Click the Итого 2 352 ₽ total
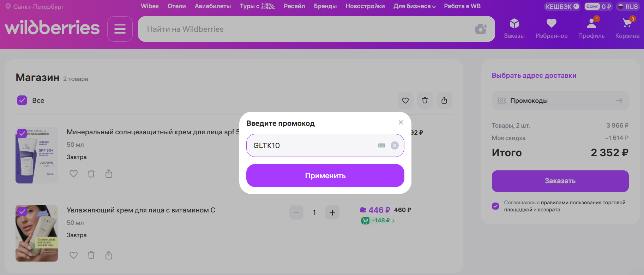 click(x=560, y=153)
